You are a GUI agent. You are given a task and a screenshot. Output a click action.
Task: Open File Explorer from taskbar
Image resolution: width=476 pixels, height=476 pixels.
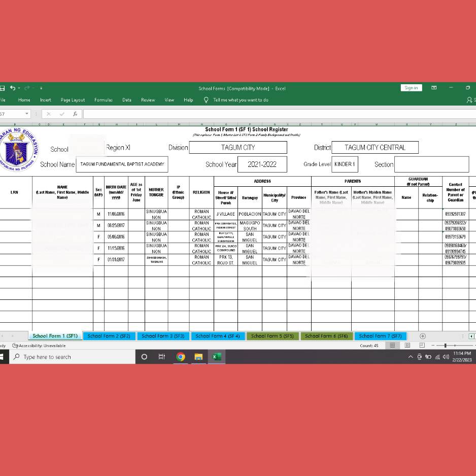point(198,357)
